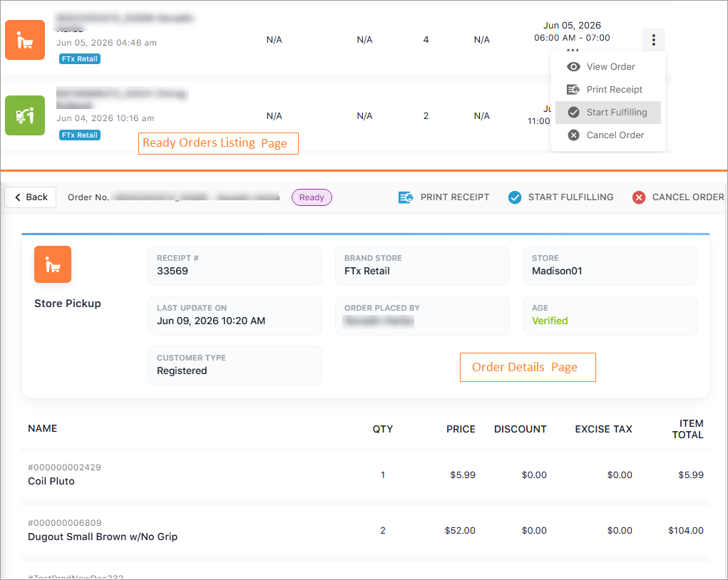Click the Madison01 store value
Screen dimensions: 728x580
pyautogui.click(x=557, y=271)
